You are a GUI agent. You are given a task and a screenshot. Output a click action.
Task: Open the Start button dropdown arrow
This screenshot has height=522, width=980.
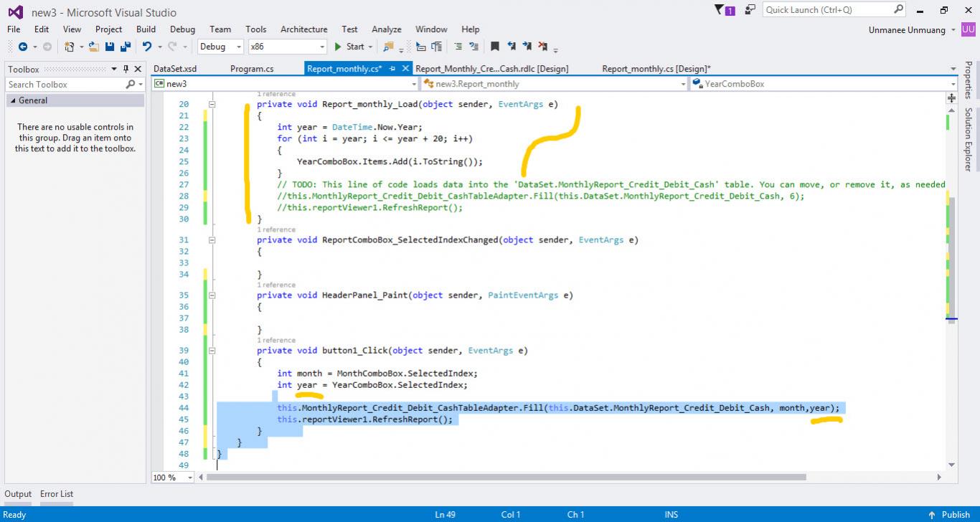tap(370, 47)
